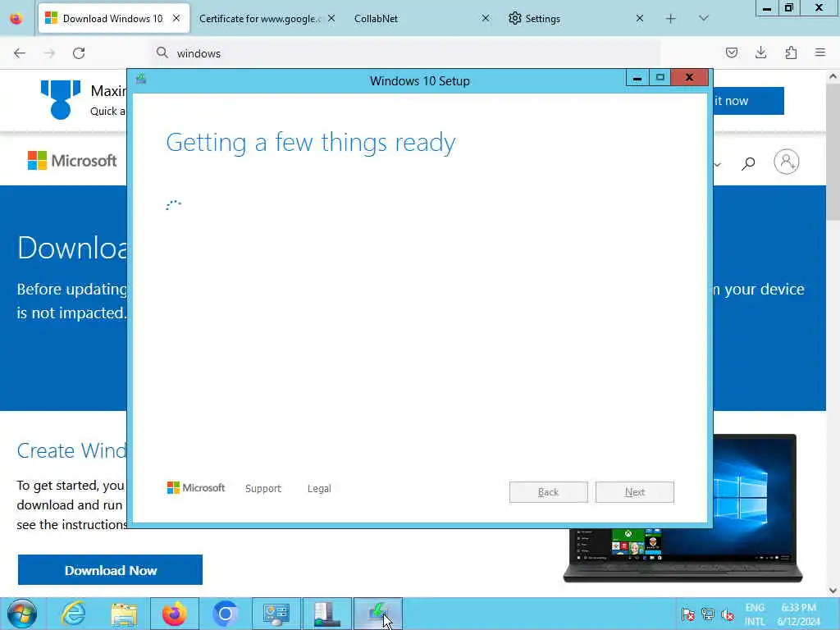Click the page scrollbar up arrow
Viewport: 840px width, 630px height.
[x=833, y=76]
